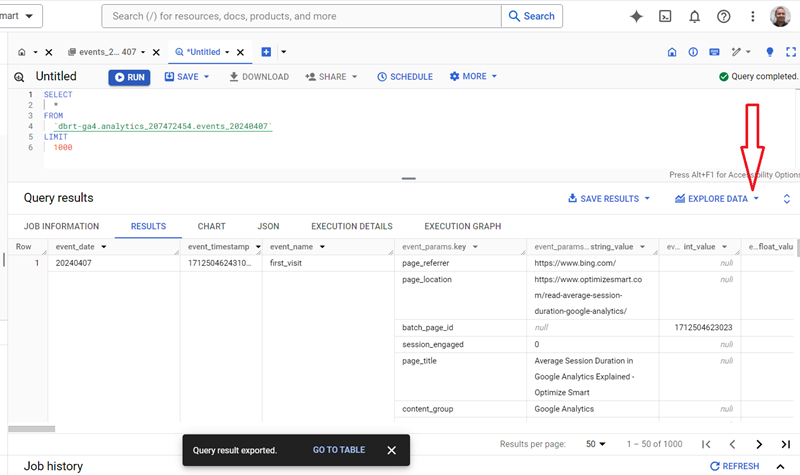This screenshot has width=800, height=475.
Task: Click DOWNLOAD in query toolbar
Action: click(259, 77)
